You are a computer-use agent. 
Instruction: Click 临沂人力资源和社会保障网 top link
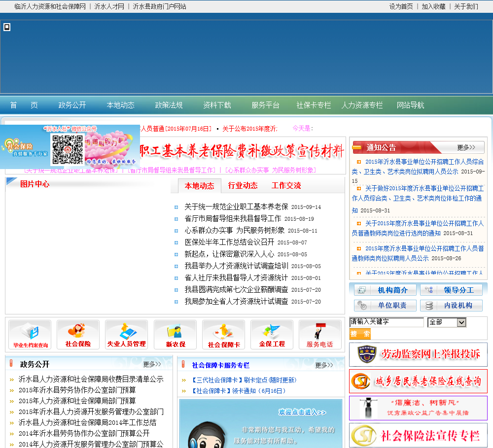tap(50, 6)
